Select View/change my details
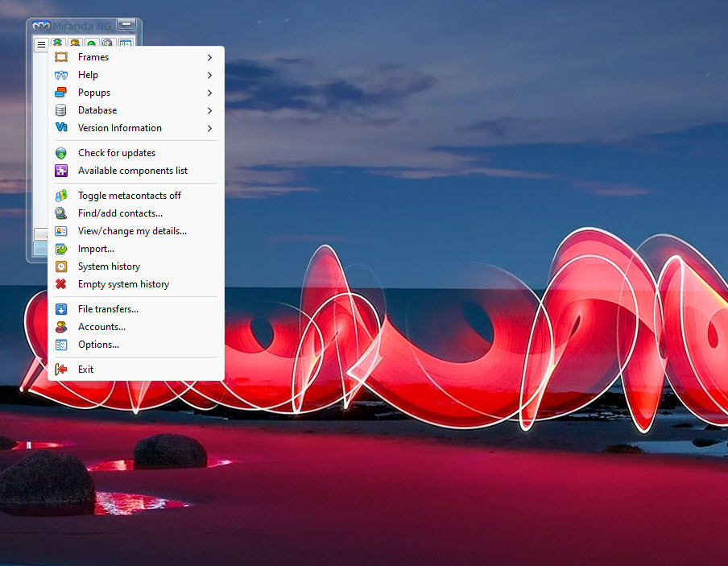The image size is (728, 566). point(136,231)
